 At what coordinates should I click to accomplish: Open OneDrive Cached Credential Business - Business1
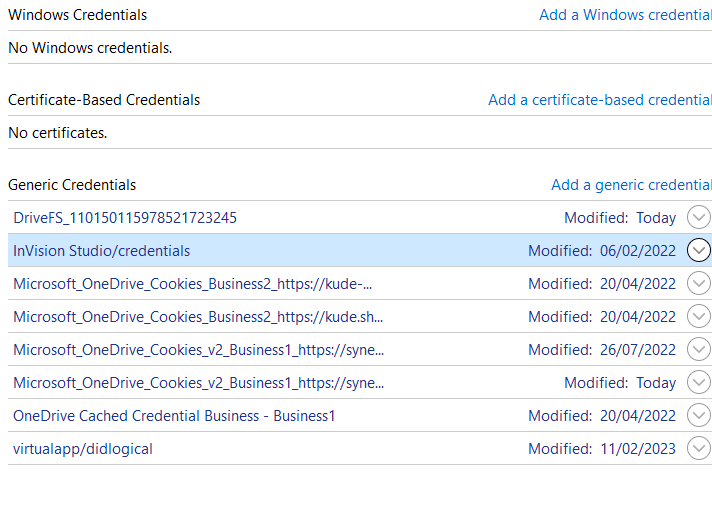point(174,416)
